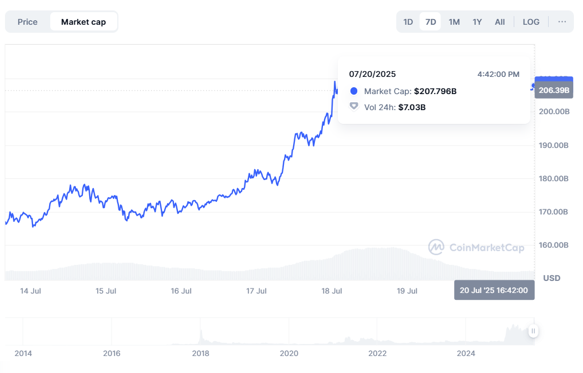Set the chart range to 1Y
This screenshot has width=583, height=373.
tap(477, 22)
